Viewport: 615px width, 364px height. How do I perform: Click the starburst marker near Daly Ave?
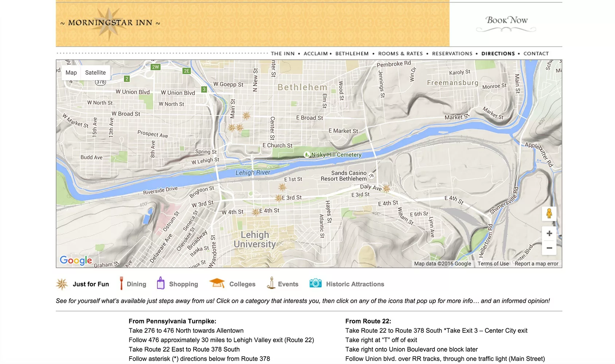pyautogui.click(x=387, y=189)
